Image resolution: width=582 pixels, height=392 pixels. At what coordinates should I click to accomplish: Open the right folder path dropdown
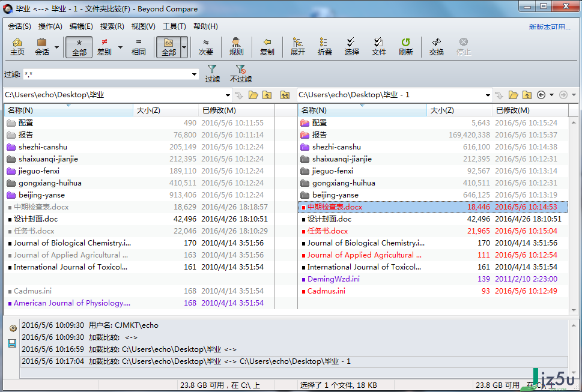coord(488,95)
